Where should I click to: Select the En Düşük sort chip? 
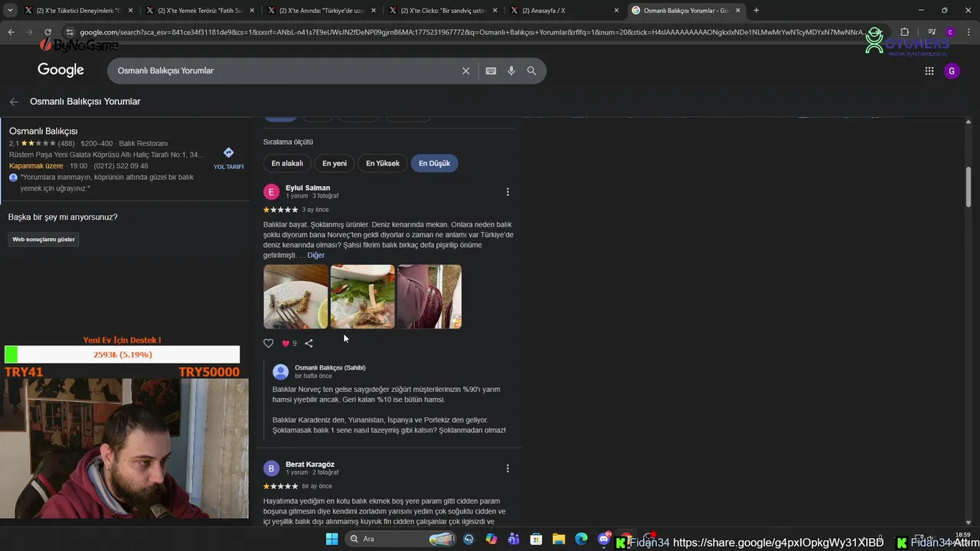434,163
